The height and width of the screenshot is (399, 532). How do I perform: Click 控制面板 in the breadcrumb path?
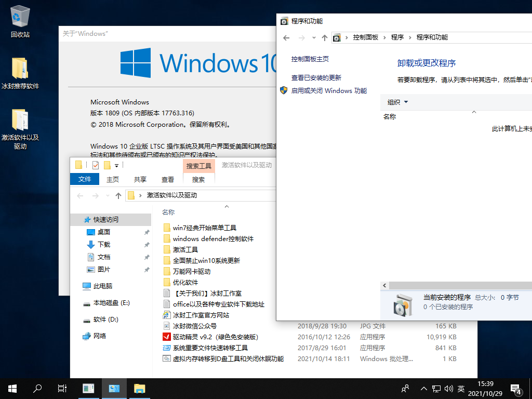pyautogui.click(x=365, y=37)
